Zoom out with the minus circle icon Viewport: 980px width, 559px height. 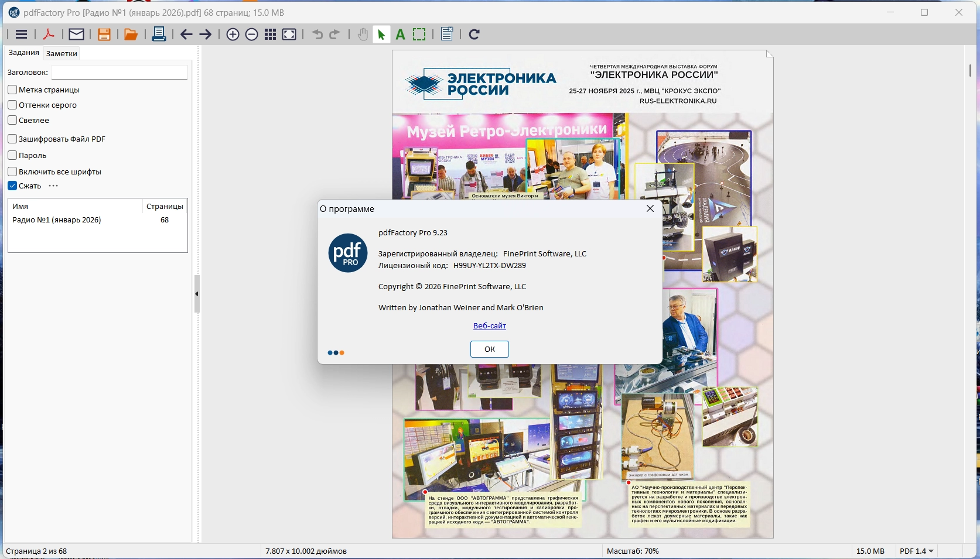tap(251, 35)
